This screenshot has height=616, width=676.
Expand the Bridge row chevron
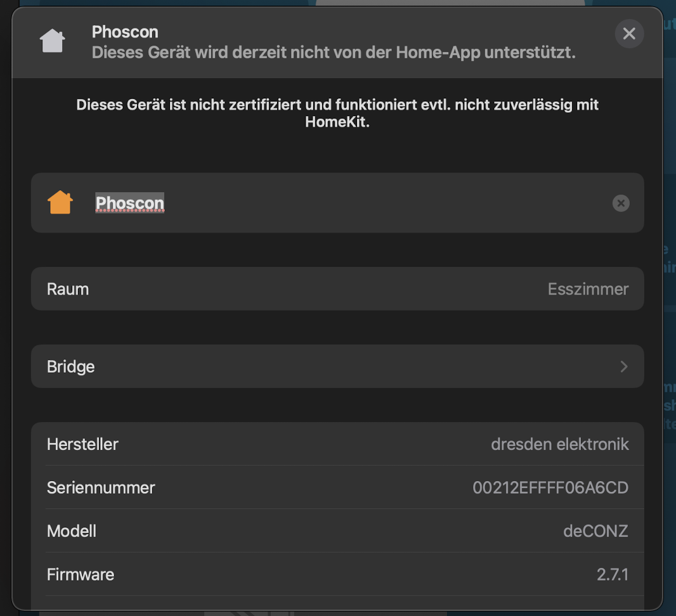point(624,366)
